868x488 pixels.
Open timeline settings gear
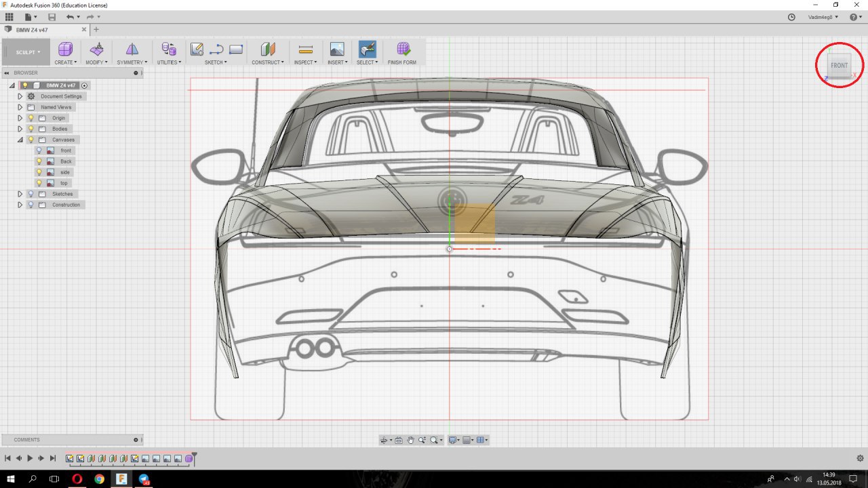tap(860, 459)
